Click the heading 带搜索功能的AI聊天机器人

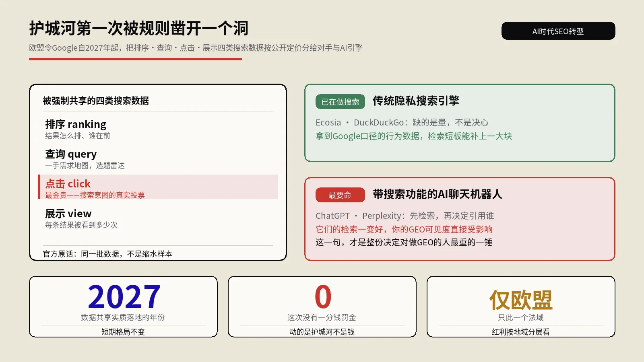pos(438,194)
